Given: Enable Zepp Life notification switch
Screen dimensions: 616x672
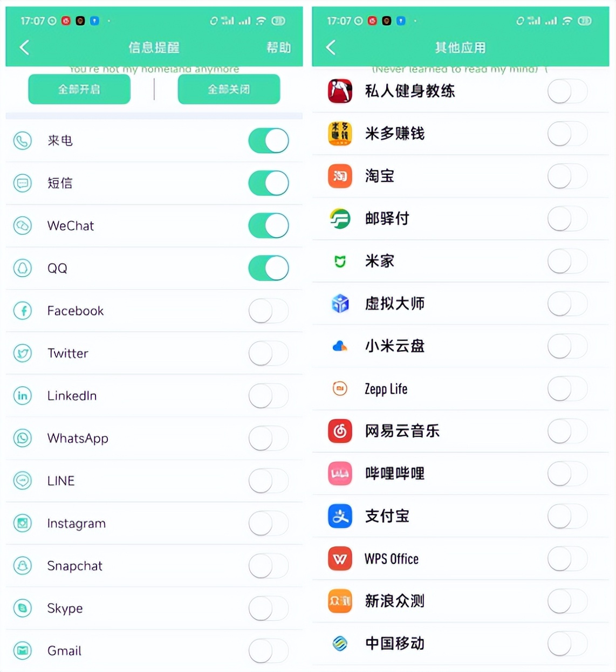Looking at the screenshot, I should (567, 388).
